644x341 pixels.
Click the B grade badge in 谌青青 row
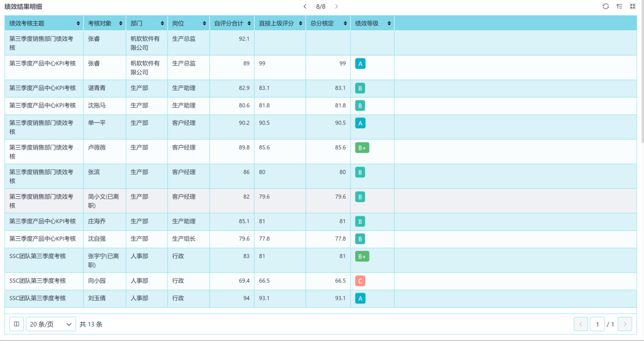coord(360,88)
